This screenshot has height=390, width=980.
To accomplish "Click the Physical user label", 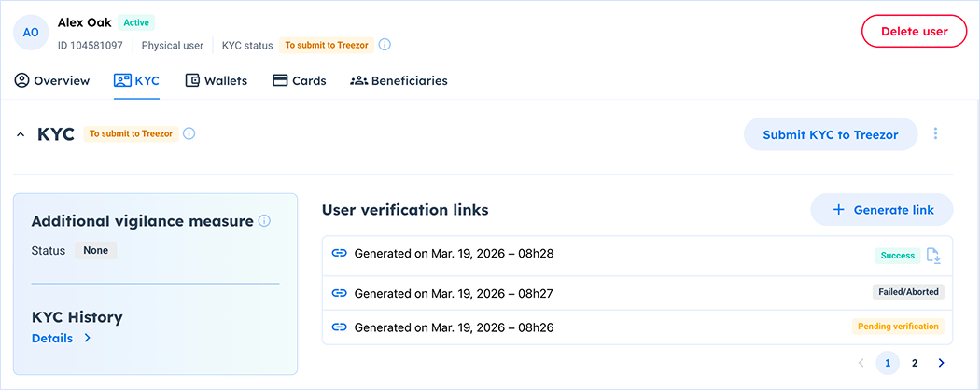I will [x=173, y=45].
